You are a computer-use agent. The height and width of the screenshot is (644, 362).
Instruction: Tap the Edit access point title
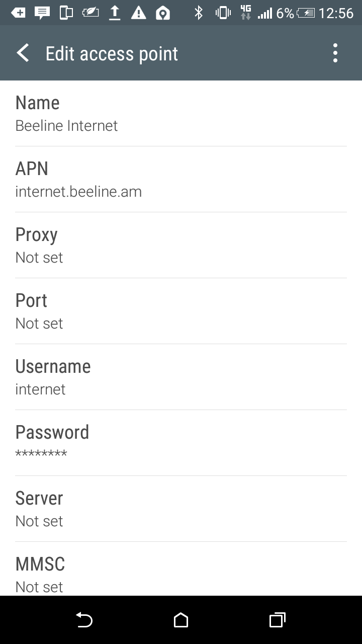tap(112, 53)
